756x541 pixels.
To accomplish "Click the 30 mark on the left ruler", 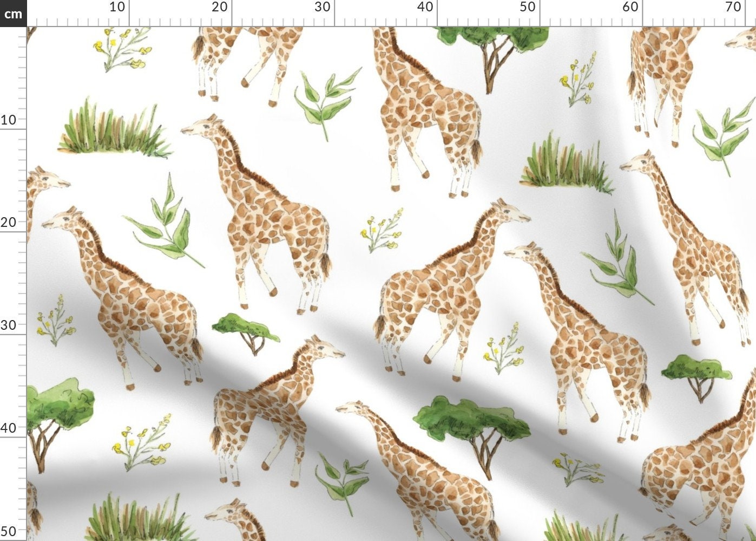I will 8,325.
